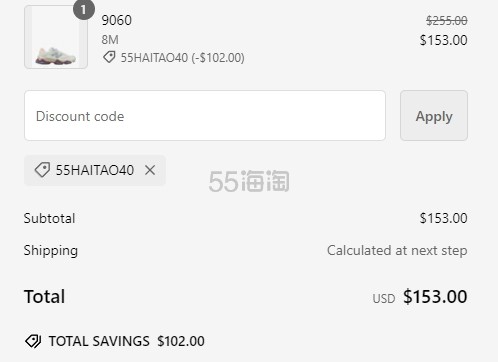Click the tag icon beside 55HAITAO40 (-$102.00)
This screenshot has width=498, height=362.
click(x=109, y=57)
